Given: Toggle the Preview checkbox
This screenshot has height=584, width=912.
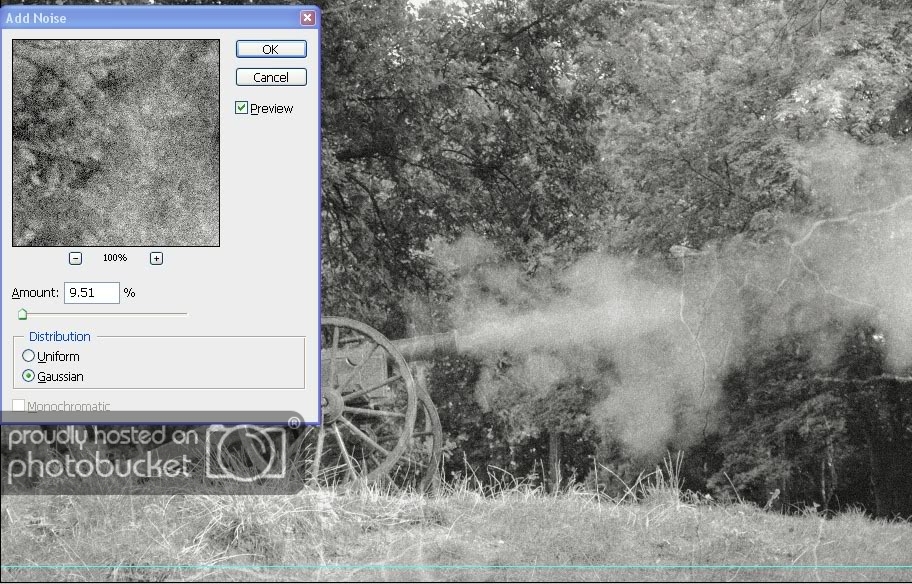Looking at the screenshot, I should pos(242,108).
